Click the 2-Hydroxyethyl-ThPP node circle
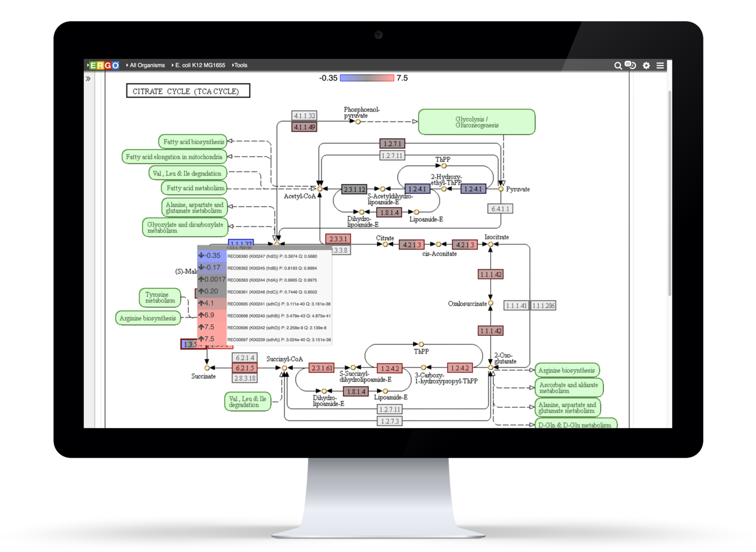Image resolution: width=756 pixels, height=552 pixels. 444,189
